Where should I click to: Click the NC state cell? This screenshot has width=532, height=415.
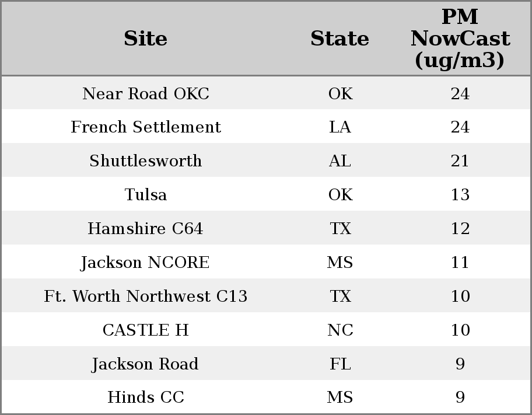(339, 330)
